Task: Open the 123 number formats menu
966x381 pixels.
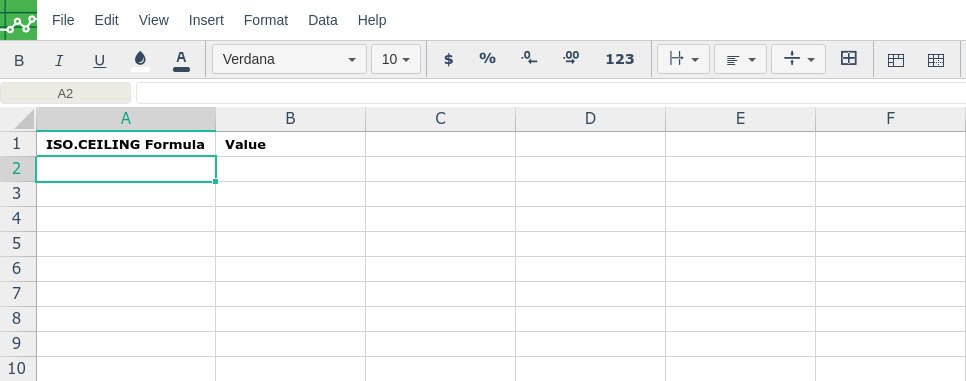Action: 620,59
